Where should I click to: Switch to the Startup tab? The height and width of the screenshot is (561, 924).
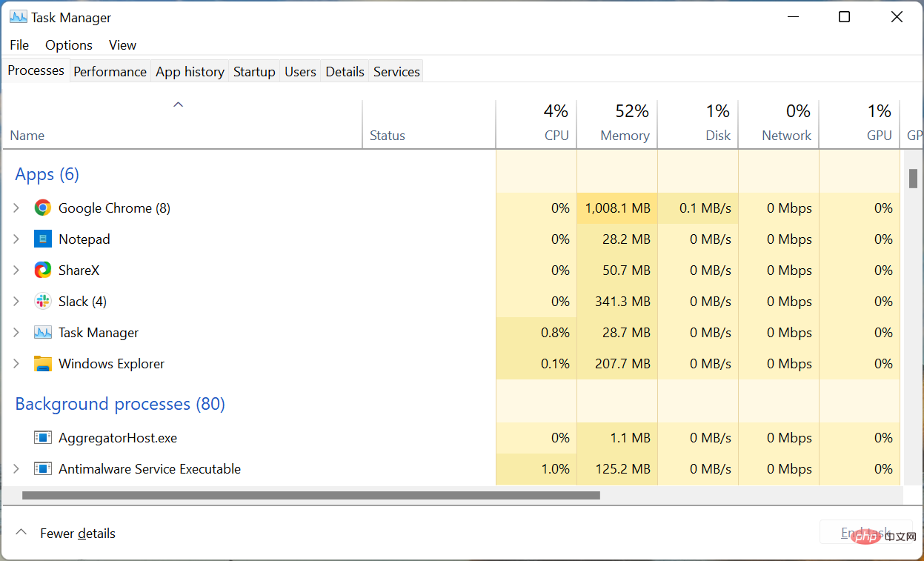(254, 72)
